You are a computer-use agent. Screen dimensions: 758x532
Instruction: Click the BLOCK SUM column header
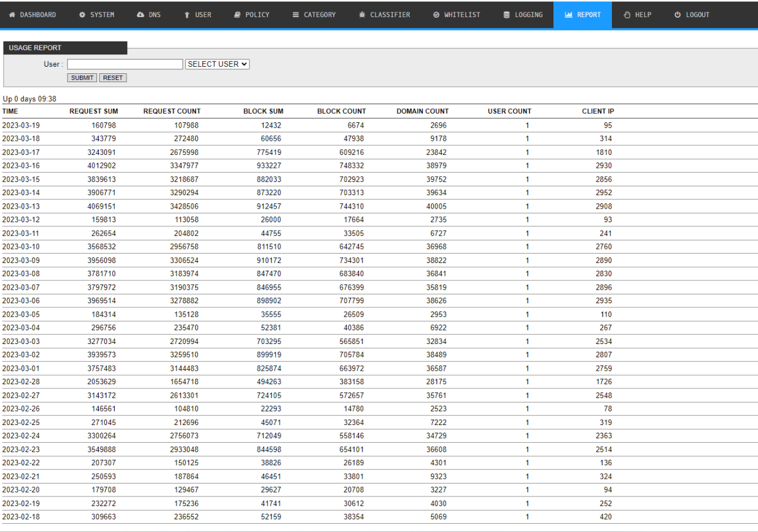click(x=263, y=111)
